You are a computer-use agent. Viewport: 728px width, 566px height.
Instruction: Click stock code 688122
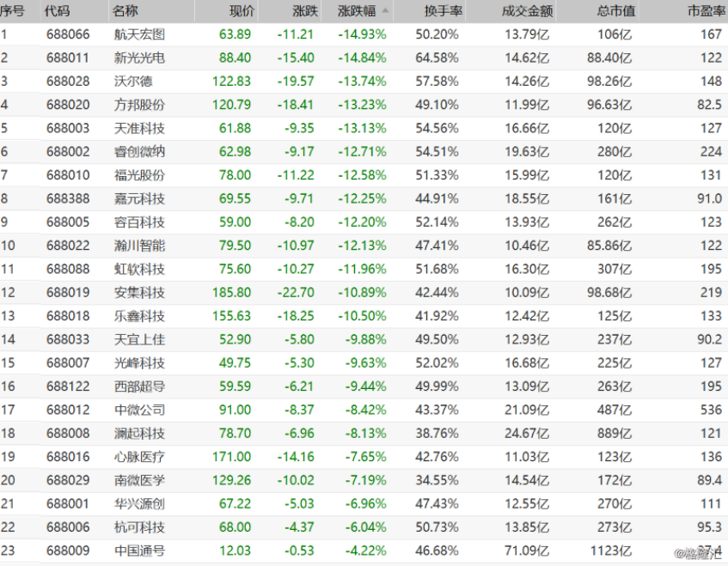pyautogui.click(x=68, y=386)
